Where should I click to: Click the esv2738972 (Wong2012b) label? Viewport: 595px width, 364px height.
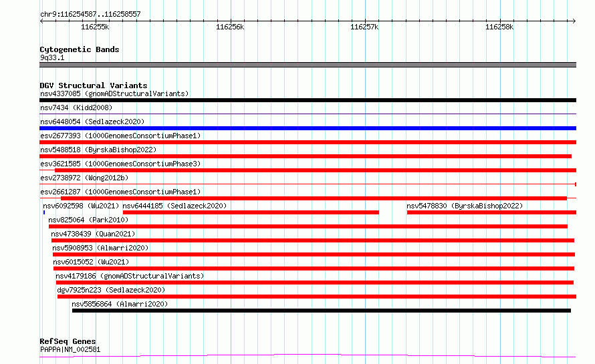click(x=84, y=178)
